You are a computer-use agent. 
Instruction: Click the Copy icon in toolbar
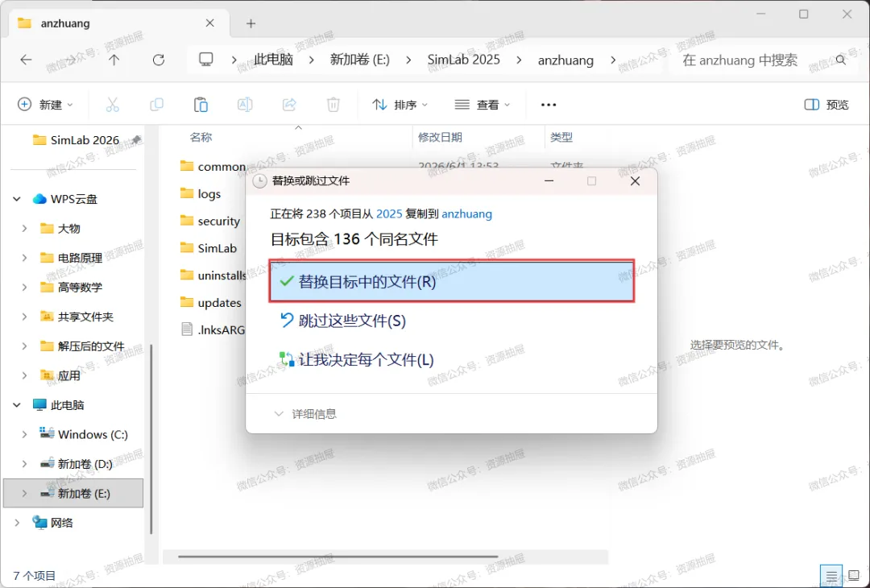coord(157,104)
